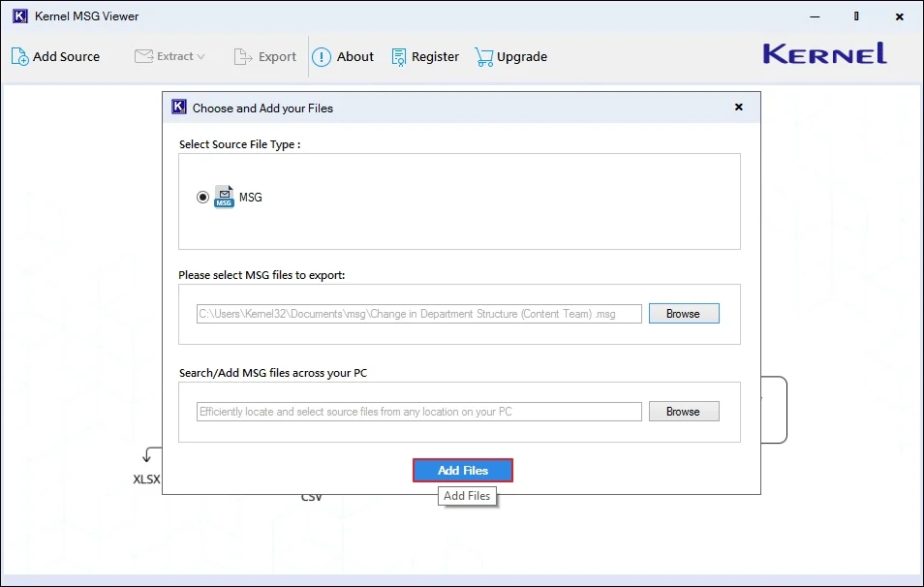Click 'Please select MSG files to export' label

[262, 275]
